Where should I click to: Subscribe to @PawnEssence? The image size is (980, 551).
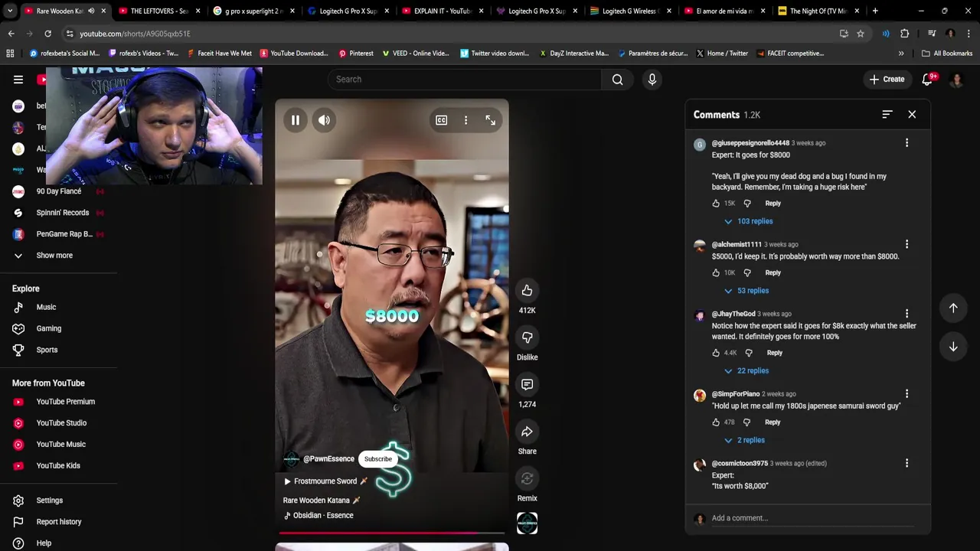tap(377, 459)
